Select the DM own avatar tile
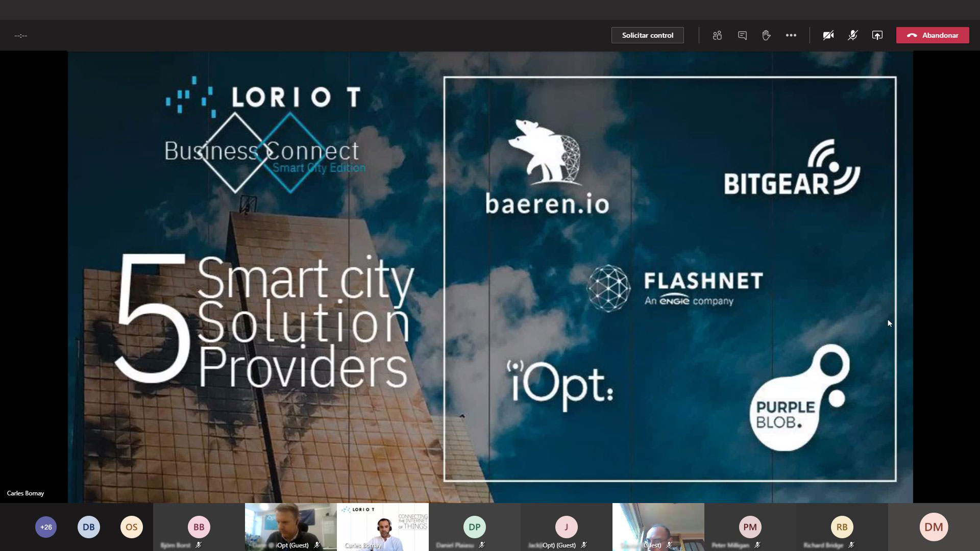This screenshot has height=551, width=980. 934,527
